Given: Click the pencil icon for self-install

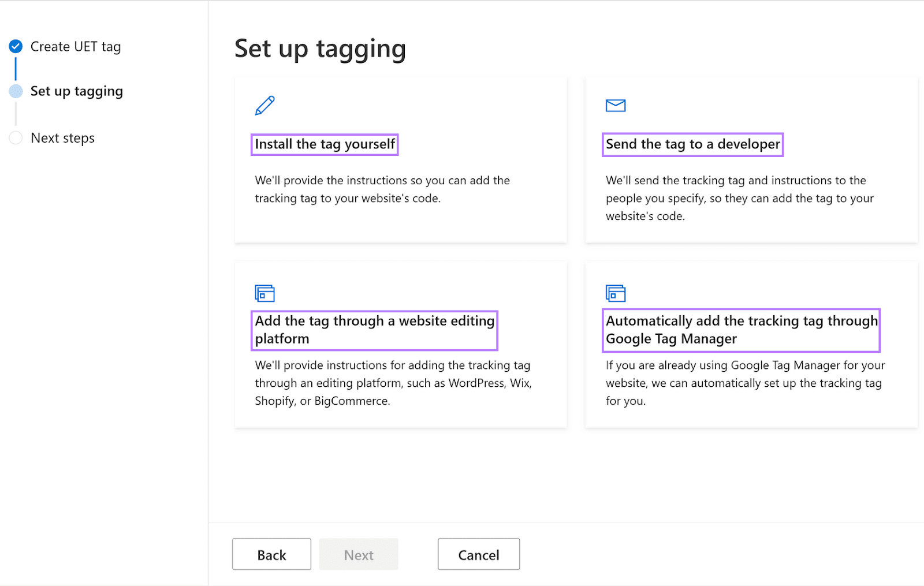Looking at the screenshot, I should click(x=265, y=106).
